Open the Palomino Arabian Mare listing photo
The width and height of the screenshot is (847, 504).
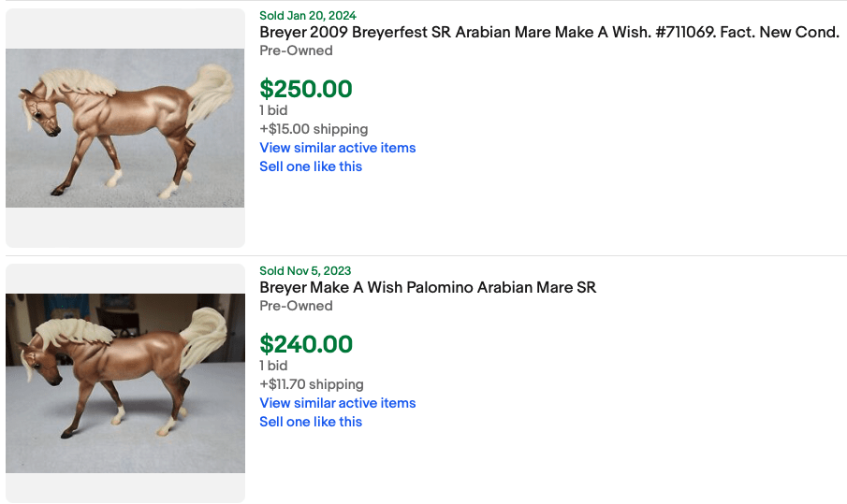coord(124,382)
